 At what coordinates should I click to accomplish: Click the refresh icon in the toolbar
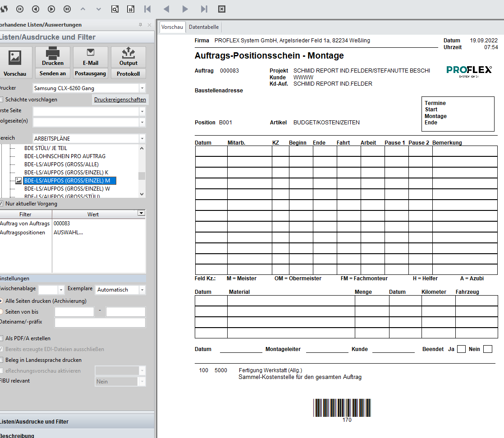[4, 9]
